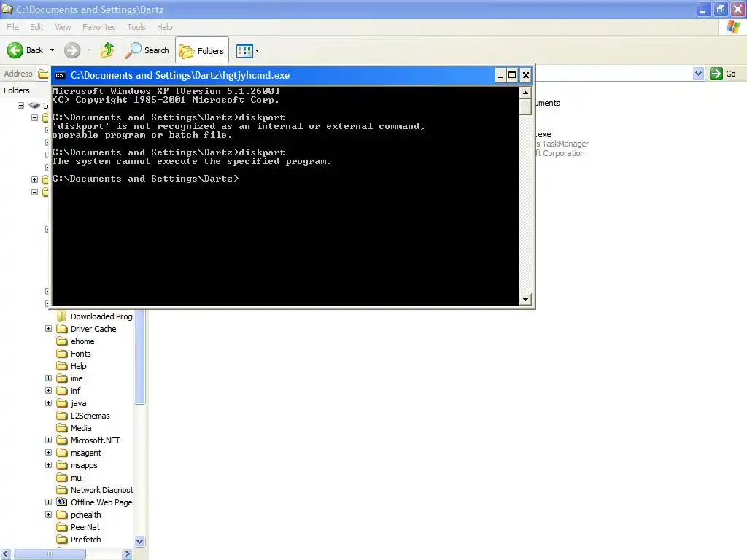Click the inf folder icon
The image size is (747, 560).
pos(62,391)
